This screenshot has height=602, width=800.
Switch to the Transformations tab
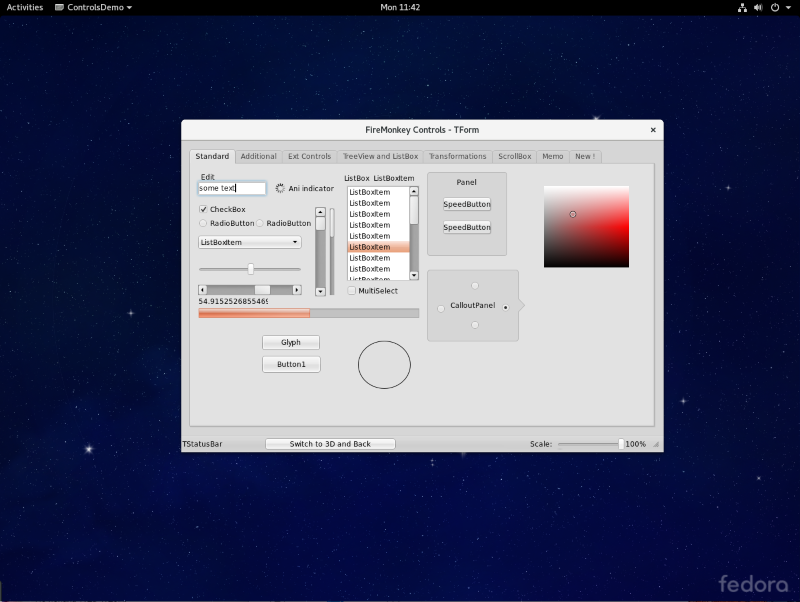[x=457, y=156]
